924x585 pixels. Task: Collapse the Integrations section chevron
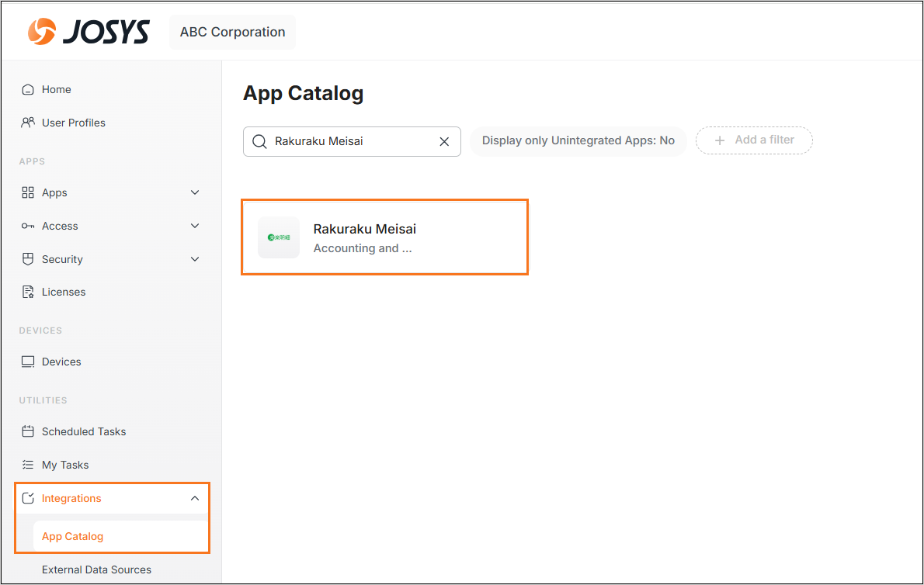pyautogui.click(x=195, y=498)
